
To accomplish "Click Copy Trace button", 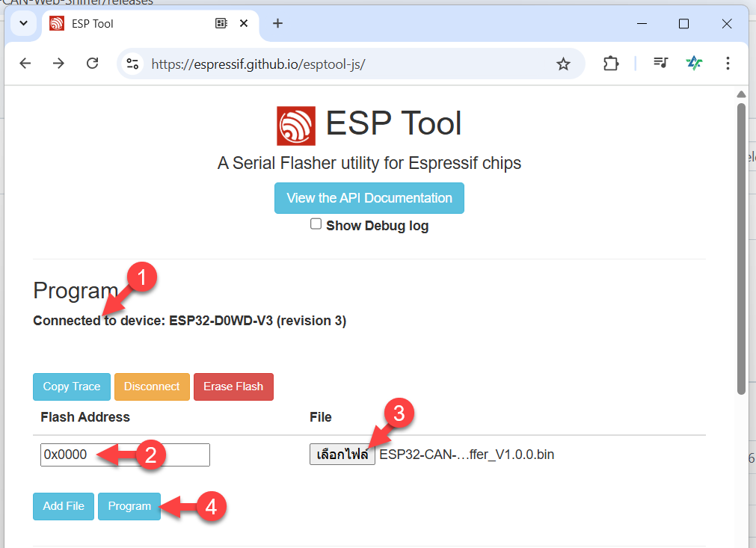I will click(x=72, y=387).
